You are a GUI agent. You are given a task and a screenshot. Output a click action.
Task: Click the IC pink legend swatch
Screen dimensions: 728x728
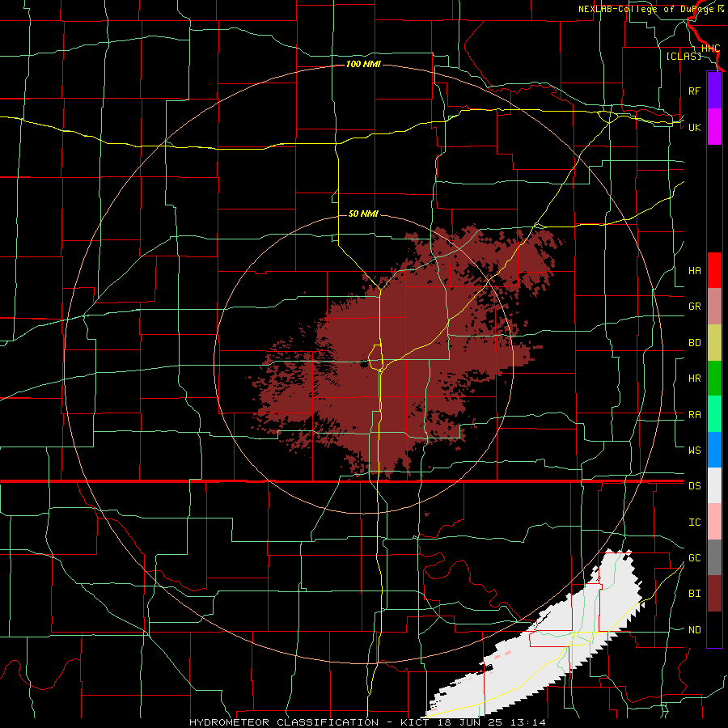pos(714,522)
